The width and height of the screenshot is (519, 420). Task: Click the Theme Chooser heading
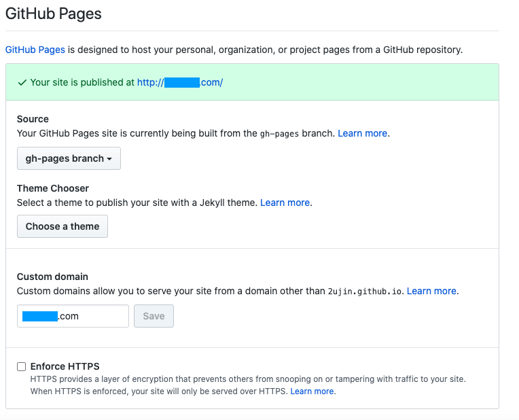pyautogui.click(x=53, y=188)
